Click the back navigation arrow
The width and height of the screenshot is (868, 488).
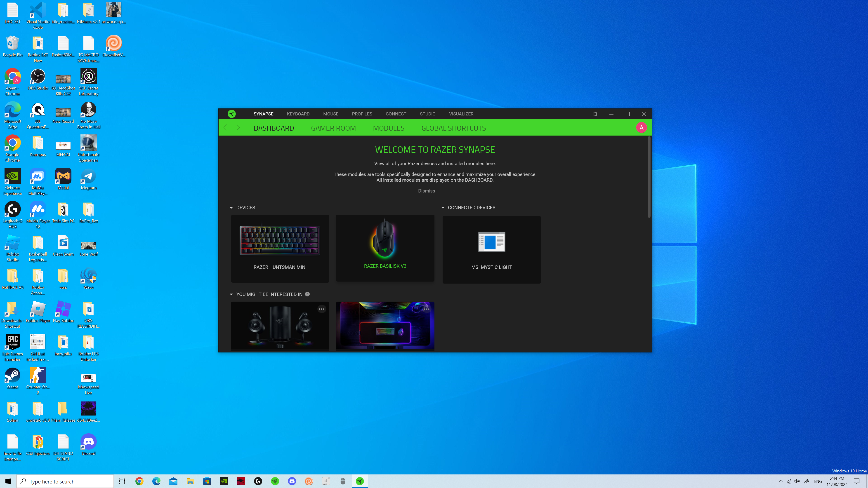[x=225, y=128]
